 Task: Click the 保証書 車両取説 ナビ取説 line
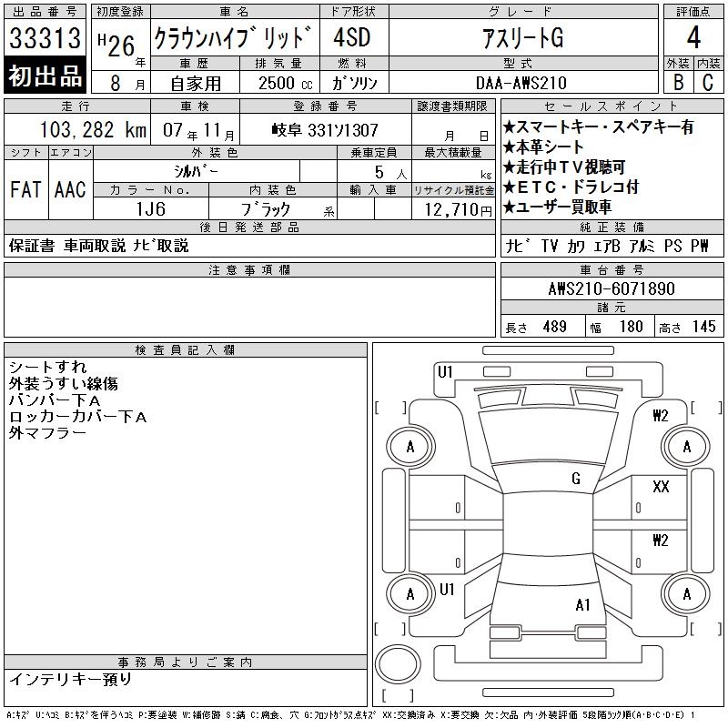tap(99, 246)
